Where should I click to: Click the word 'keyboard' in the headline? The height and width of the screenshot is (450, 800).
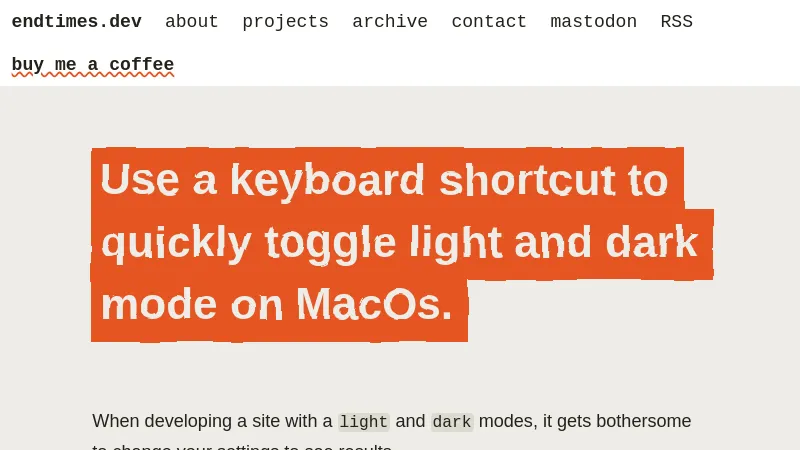[327, 180]
